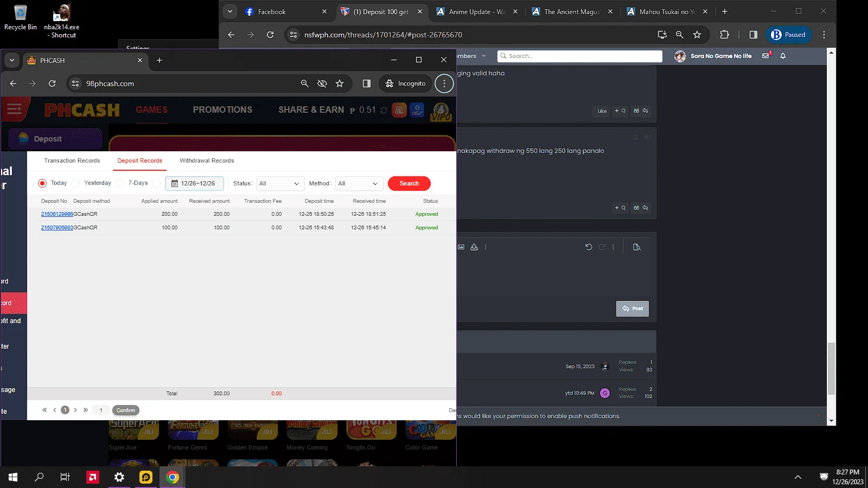The height and width of the screenshot is (488, 868).
Task: Reload the 98phcash.com page
Action: (52, 84)
